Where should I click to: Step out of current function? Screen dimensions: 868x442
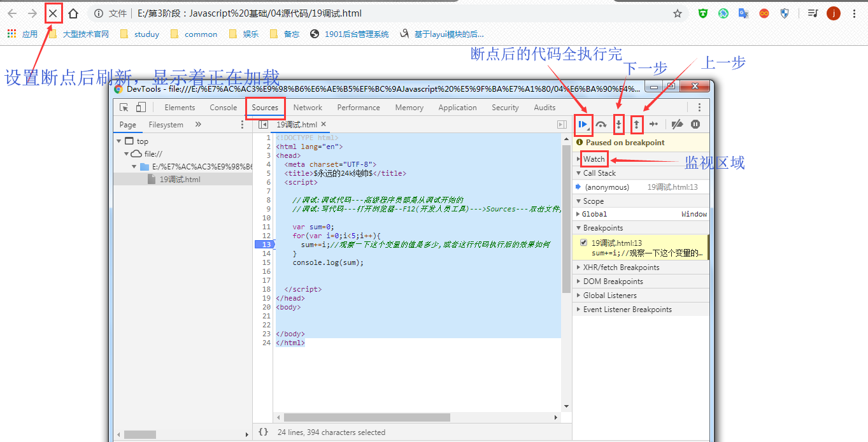(636, 125)
